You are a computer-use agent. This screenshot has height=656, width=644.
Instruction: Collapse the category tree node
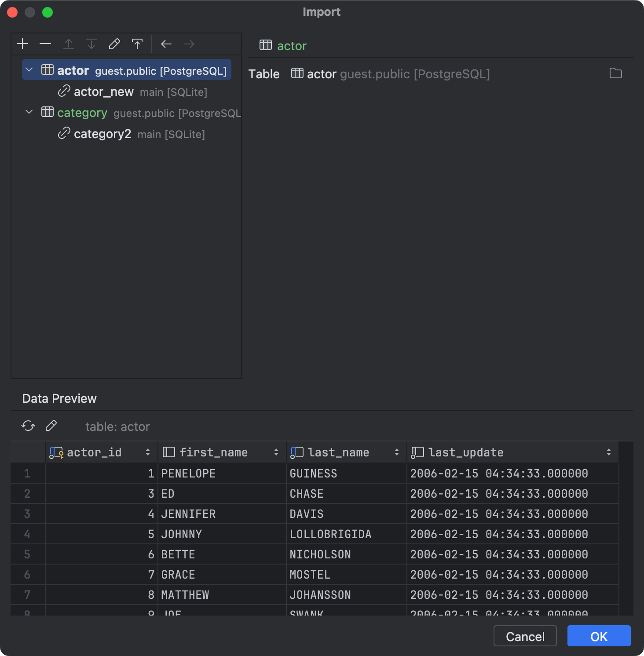(29, 112)
